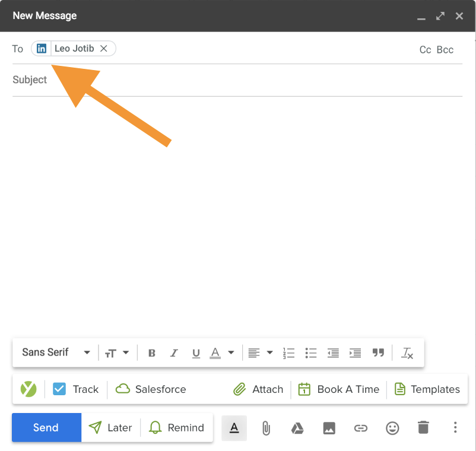This screenshot has height=451, width=476.
Task: Expand the text size dropdown
Action: [x=117, y=353]
